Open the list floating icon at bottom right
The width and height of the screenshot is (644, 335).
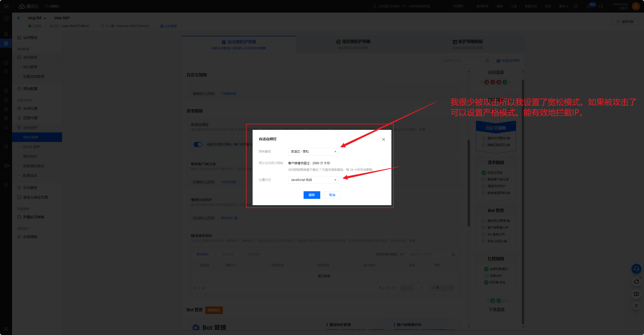pyautogui.click(x=636, y=306)
